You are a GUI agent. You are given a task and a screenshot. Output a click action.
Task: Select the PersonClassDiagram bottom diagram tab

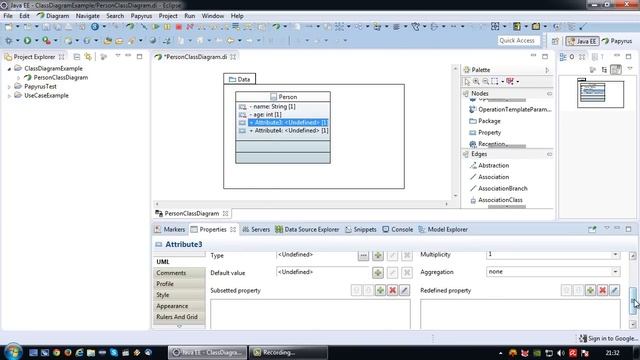(x=192, y=213)
